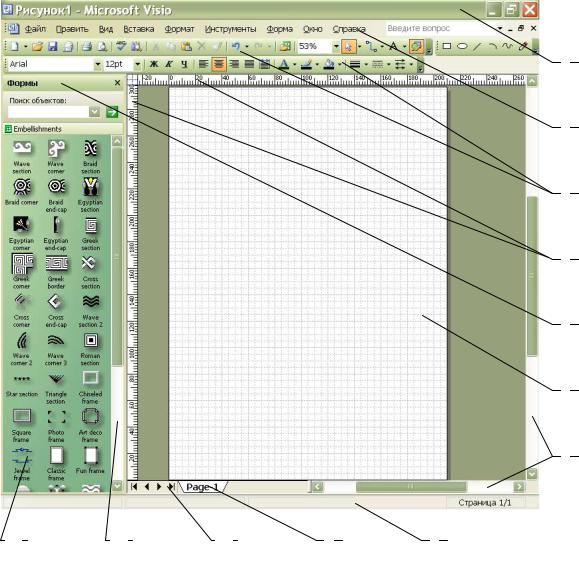The width and height of the screenshot is (579, 566).
Task: Open the Вставка menu
Action: (x=138, y=29)
